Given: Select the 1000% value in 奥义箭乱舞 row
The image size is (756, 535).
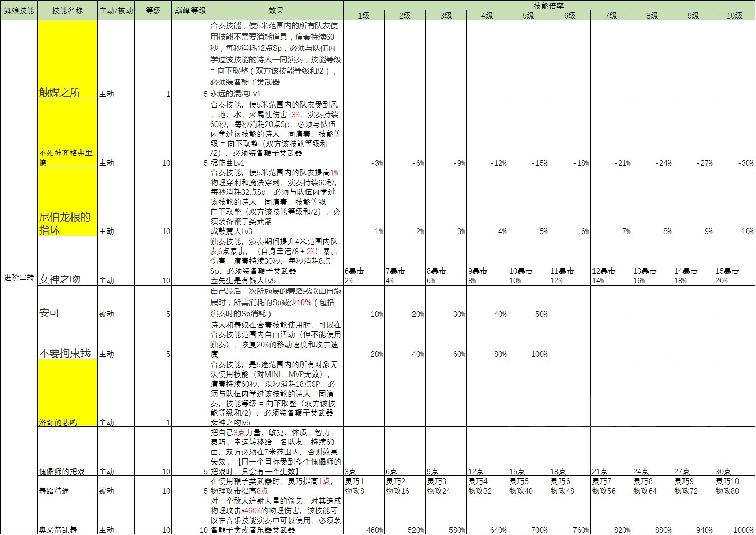Looking at the screenshot, I should 734,515.
